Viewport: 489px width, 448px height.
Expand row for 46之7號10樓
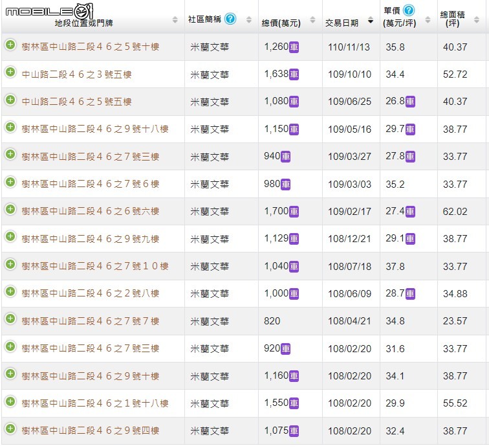coord(10,264)
